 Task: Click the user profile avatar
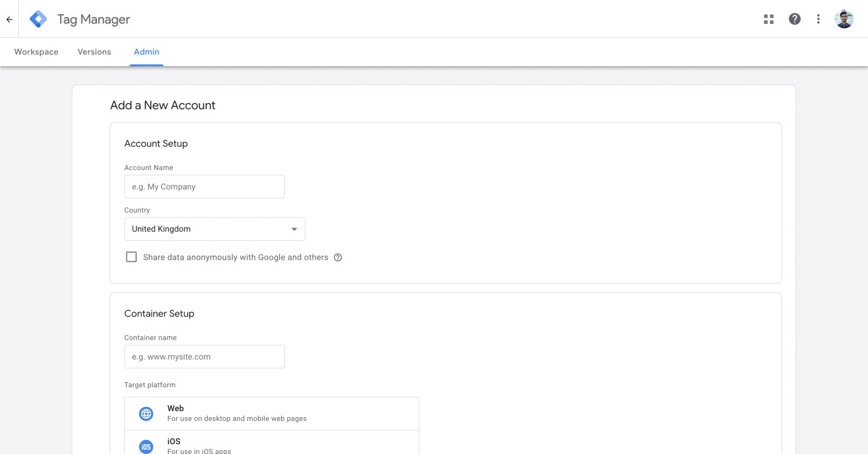[844, 19]
